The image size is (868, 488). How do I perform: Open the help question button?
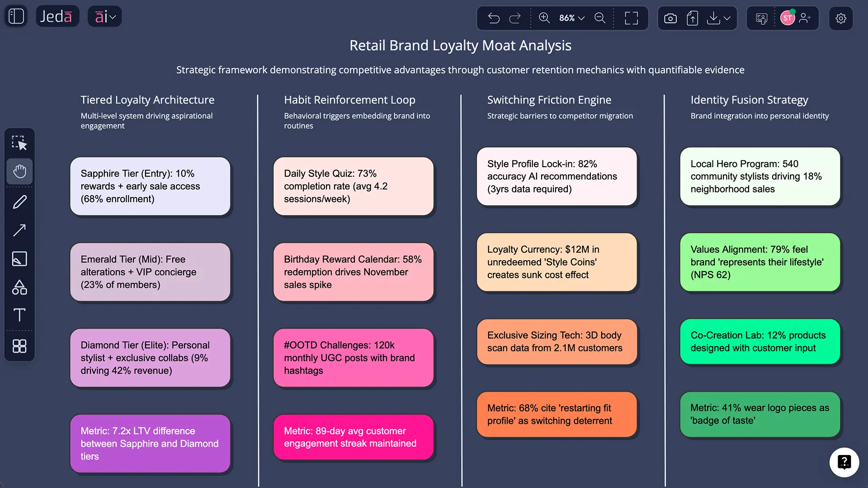point(844,462)
